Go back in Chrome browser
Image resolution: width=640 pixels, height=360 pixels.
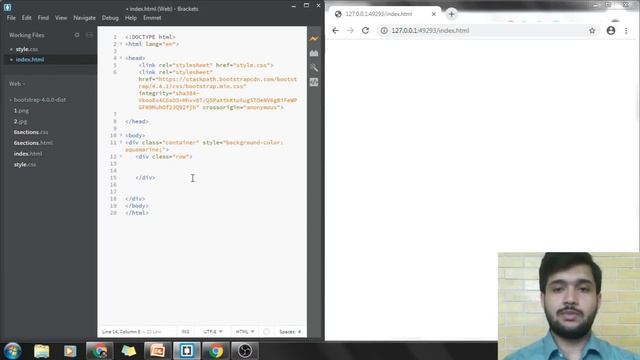point(335,31)
